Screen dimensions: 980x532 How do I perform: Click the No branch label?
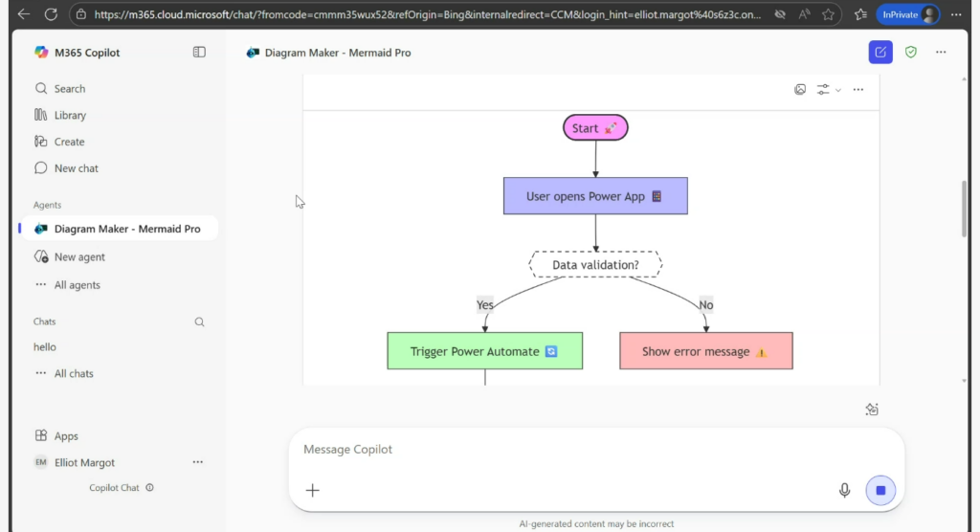click(705, 305)
